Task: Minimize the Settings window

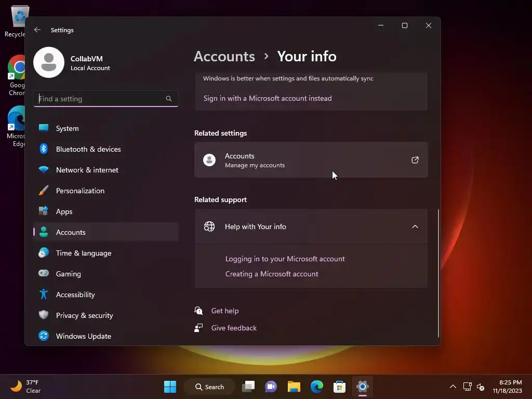Action: pos(381,25)
